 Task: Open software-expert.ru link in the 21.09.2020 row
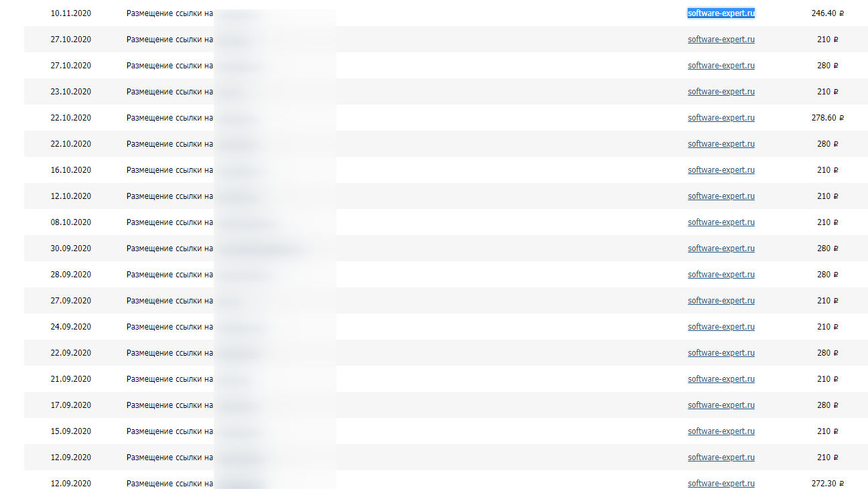(721, 379)
